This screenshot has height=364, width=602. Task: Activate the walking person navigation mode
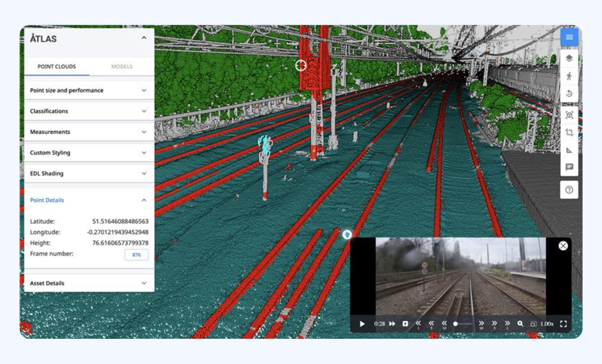pos(568,76)
